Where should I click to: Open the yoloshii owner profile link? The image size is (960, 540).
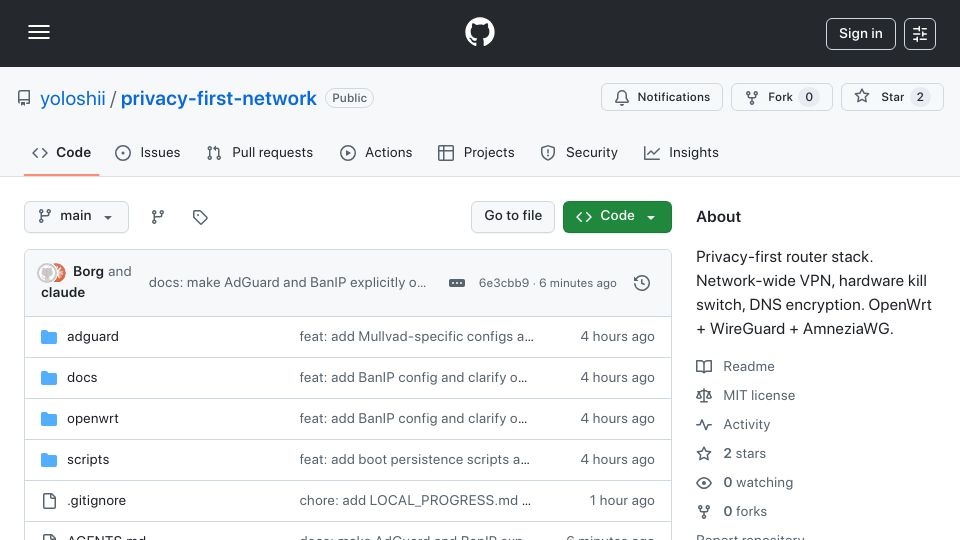click(x=73, y=98)
